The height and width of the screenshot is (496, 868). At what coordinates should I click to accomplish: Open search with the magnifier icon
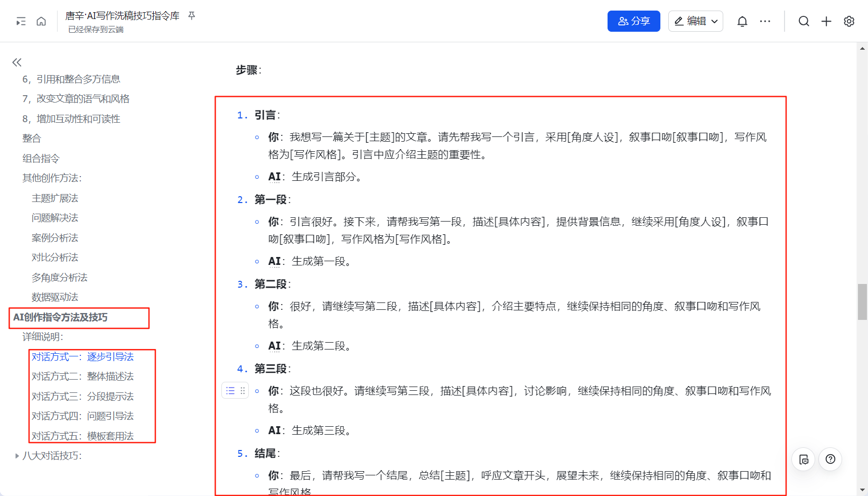pos(804,21)
